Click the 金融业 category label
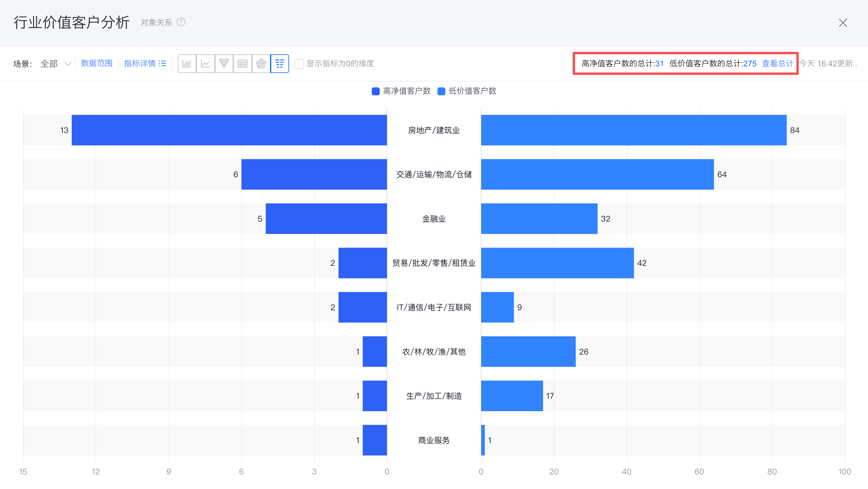 (434, 219)
